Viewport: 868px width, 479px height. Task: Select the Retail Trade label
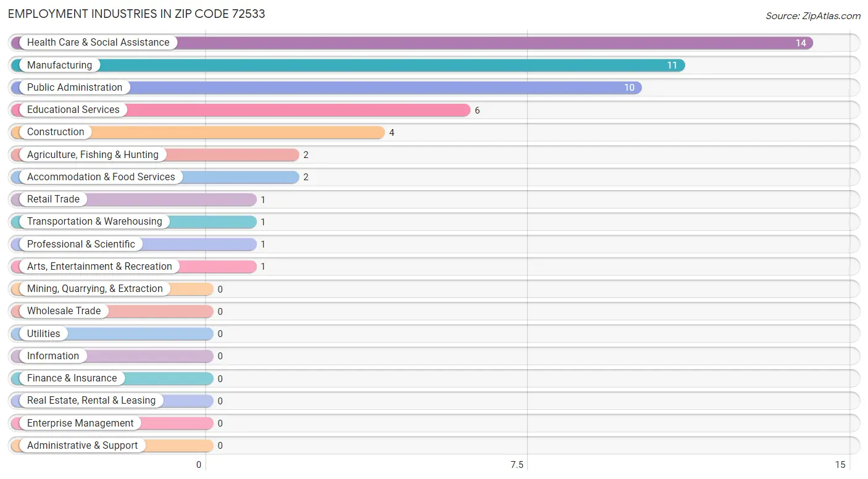coord(53,199)
